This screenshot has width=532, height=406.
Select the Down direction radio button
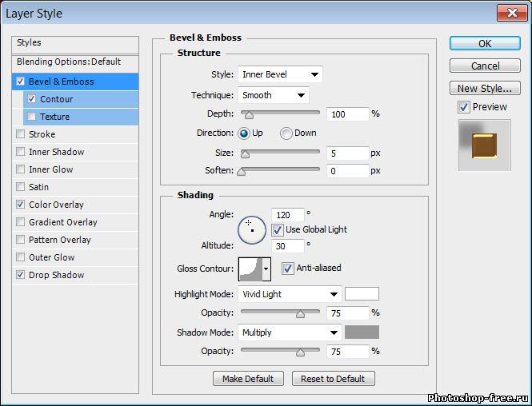pyautogui.click(x=286, y=133)
